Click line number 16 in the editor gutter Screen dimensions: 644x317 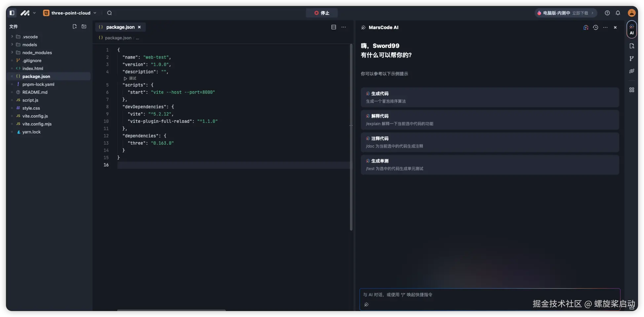pyautogui.click(x=106, y=165)
